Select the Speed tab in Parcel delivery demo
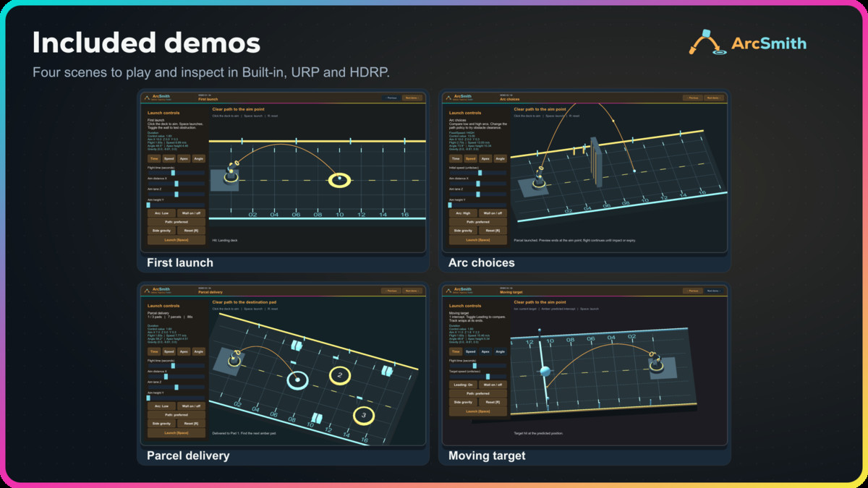The image size is (868, 488). click(x=169, y=351)
